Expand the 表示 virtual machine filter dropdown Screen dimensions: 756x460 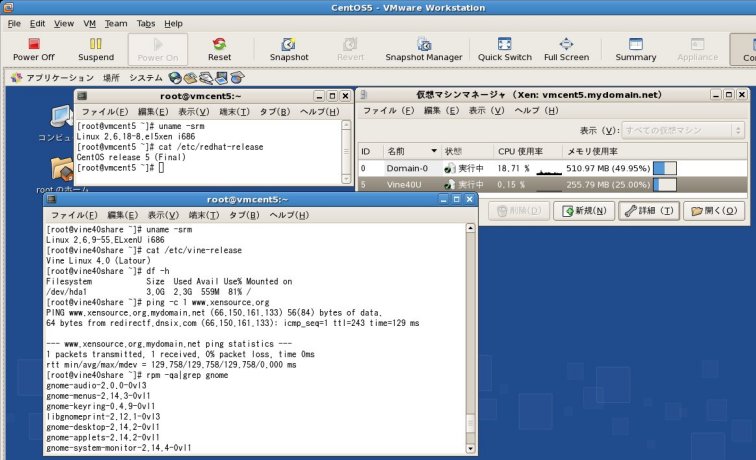[x=682, y=130]
